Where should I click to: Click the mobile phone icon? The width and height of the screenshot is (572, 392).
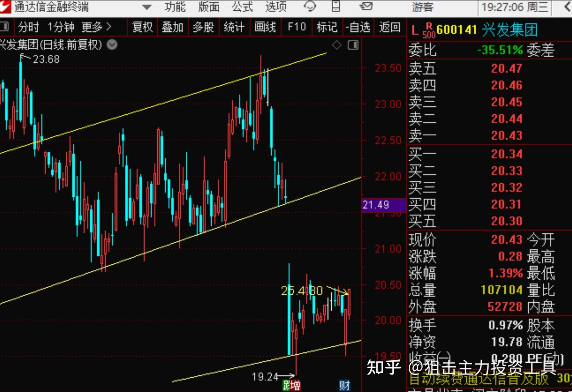336,6
